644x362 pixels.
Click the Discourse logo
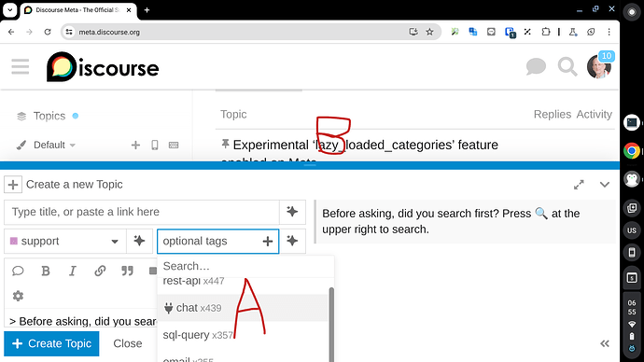tap(103, 67)
